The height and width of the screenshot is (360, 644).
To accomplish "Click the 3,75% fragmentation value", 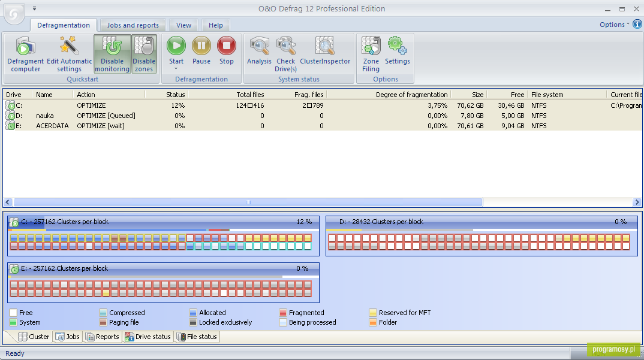I will click(x=437, y=105).
